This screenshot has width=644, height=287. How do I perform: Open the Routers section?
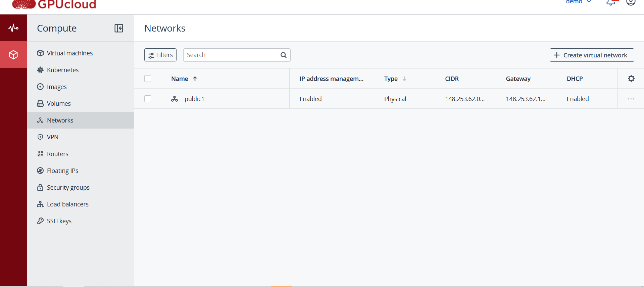[81, 154]
